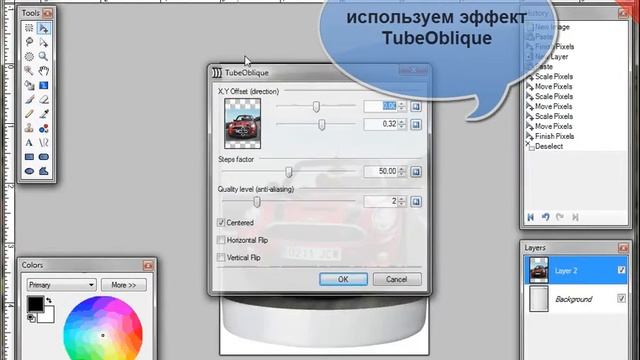Select the Clone Stamp tool
This screenshot has height=360, width=640.
click(x=29, y=128)
